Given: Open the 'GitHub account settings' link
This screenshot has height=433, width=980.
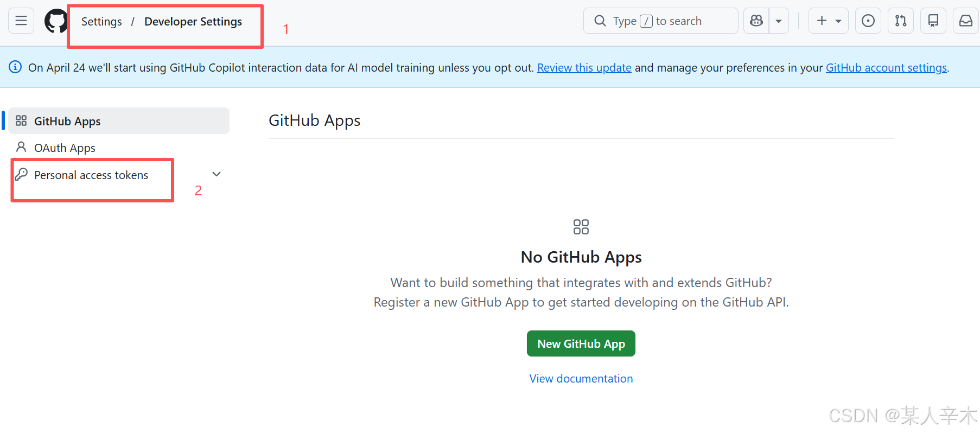Looking at the screenshot, I should click(886, 68).
